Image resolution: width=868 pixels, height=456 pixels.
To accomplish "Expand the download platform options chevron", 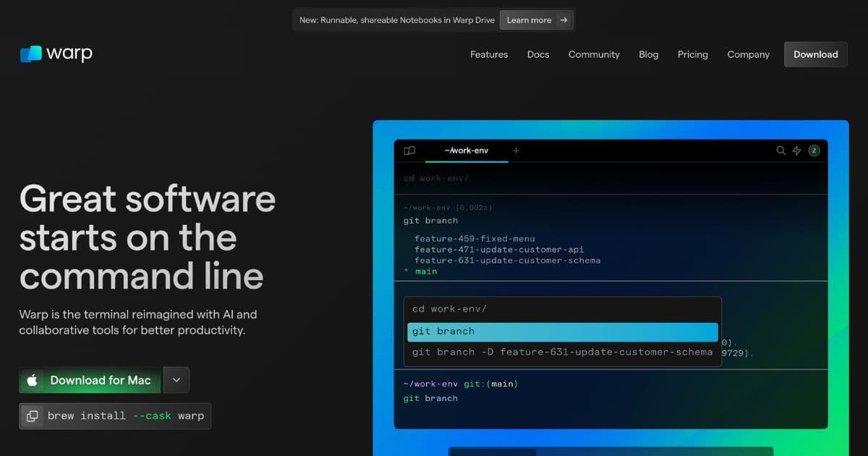I will point(176,380).
